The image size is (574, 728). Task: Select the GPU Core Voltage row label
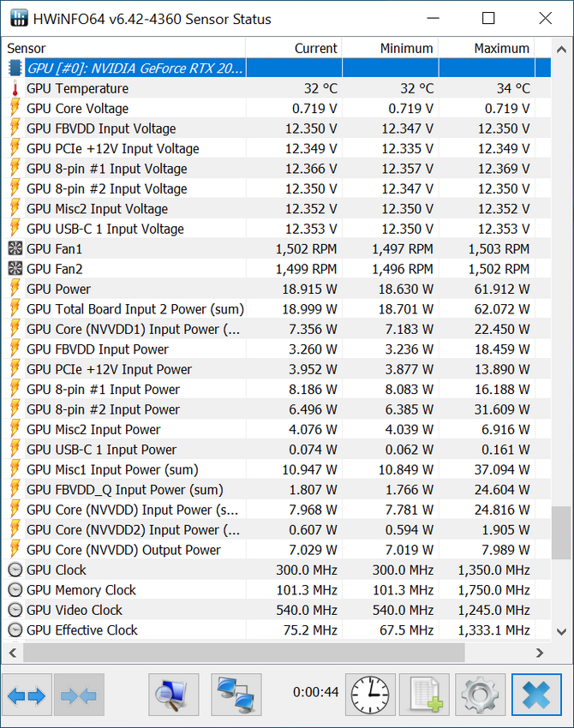tap(78, 108)
